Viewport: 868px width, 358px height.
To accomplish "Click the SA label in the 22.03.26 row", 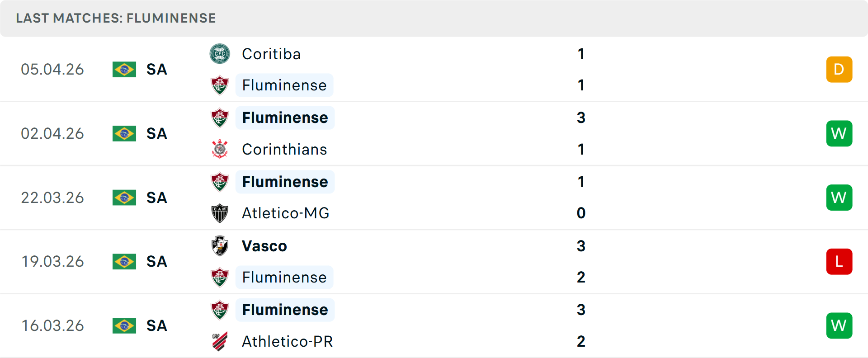I will (x=156, y=198).
